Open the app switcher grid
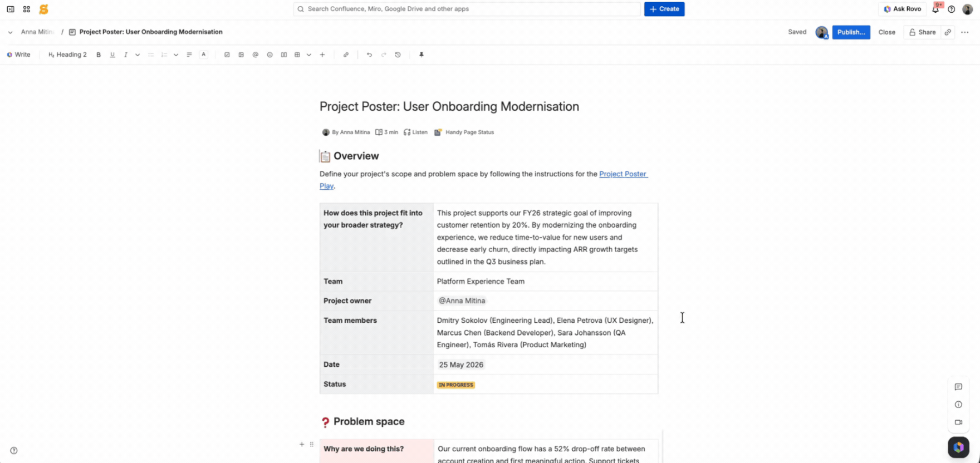Image resolution: width=980 pixels, height=463 pixels. [x=27, y=9]
